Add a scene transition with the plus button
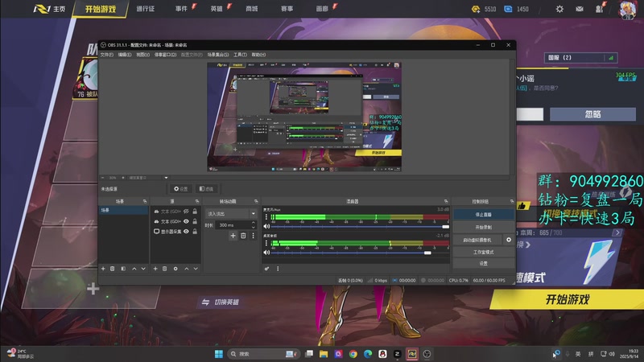 [233, 236]
